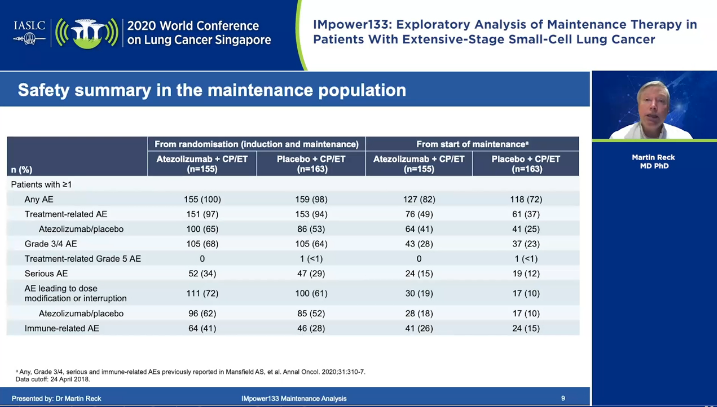Viewport: 717px width, 407px height.
Task: Select the '96 (62)' cell value
Action: coord(202,314)
